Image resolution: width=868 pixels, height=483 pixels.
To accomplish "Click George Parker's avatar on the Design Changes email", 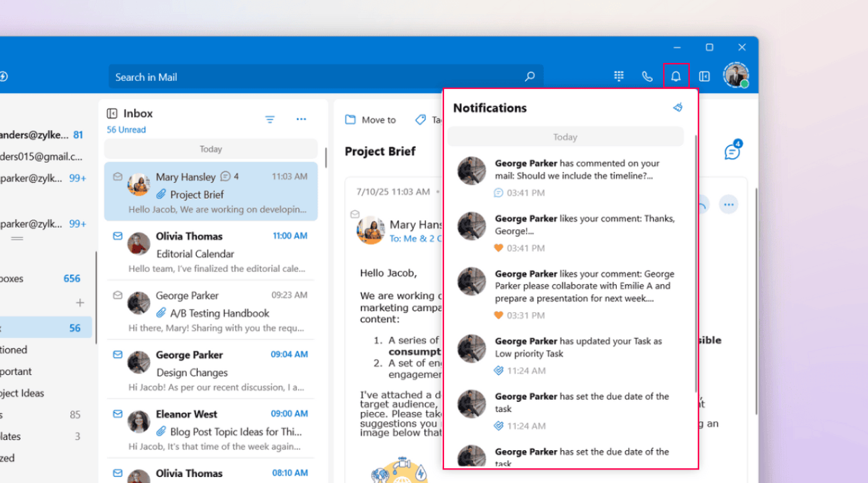I will click(139, 362).
